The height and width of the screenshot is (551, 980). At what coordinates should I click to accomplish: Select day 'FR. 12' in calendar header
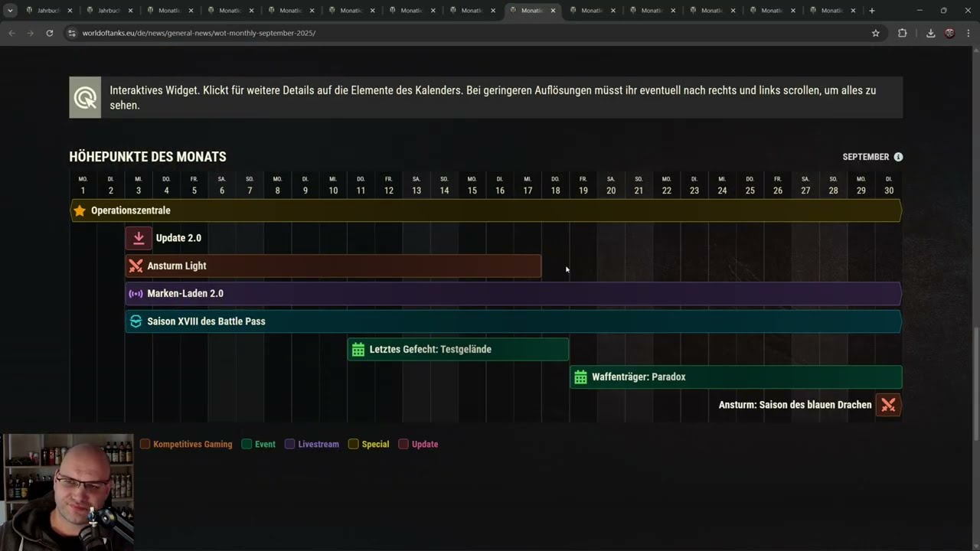pyautogui.click(x=389, y=185)
